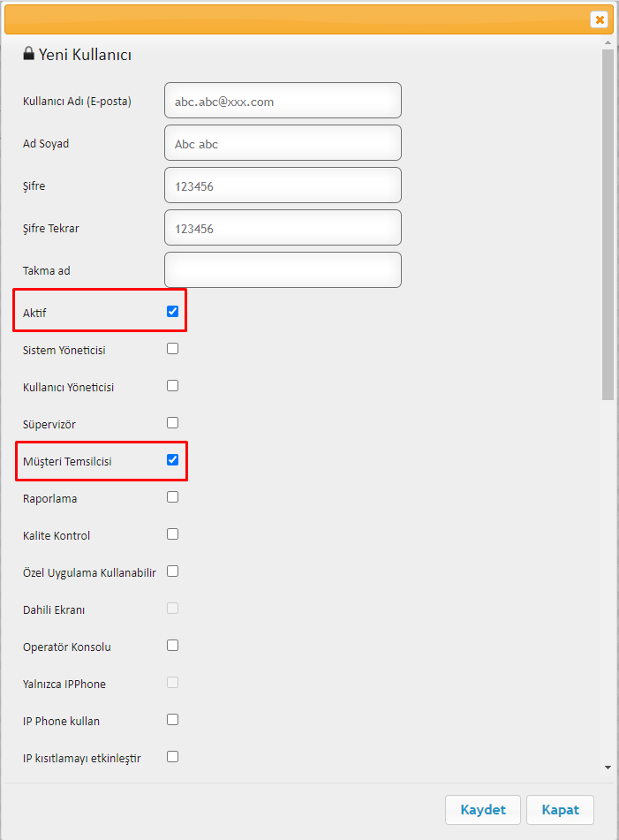The width and height of the screenshot is (619, 840).
Task: Focus the Kullanıcı Adı (E-posta) field
Action: [x=283, y=101]
